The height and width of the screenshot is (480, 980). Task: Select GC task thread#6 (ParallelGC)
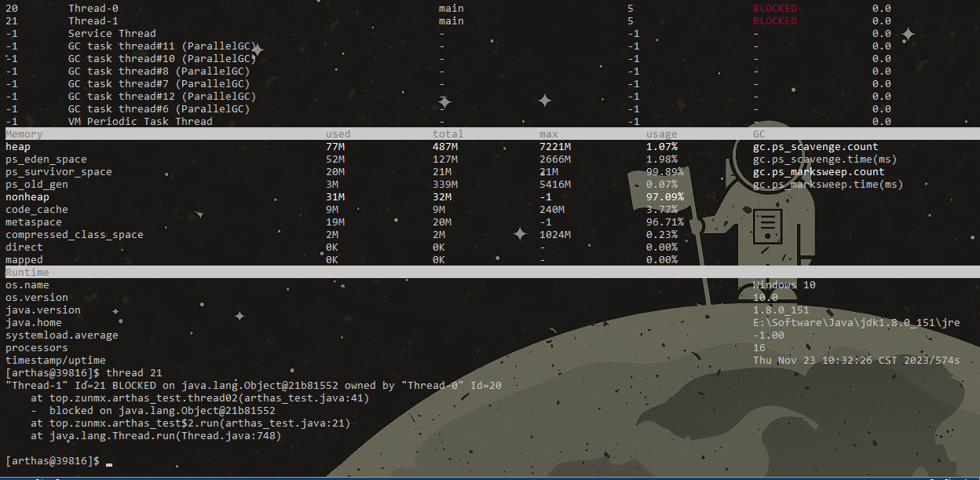pos(159,109)
